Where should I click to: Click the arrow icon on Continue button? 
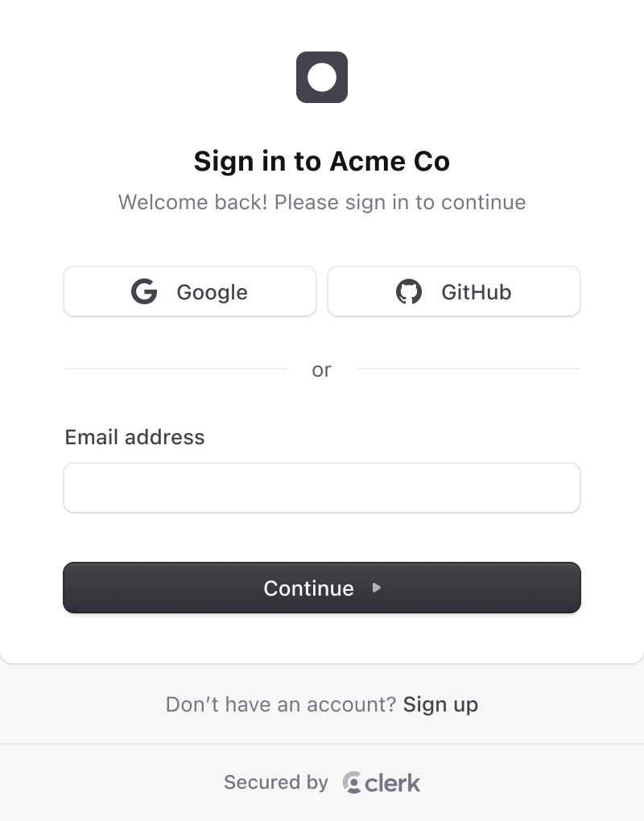(376, 588)
